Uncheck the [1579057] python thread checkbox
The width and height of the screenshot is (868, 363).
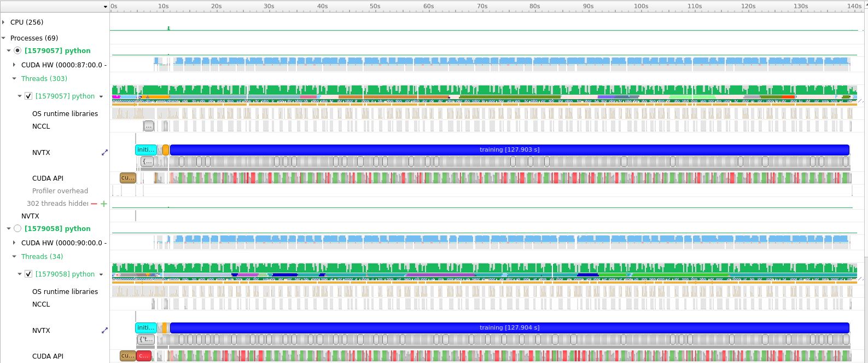click(x=28, y=96)
